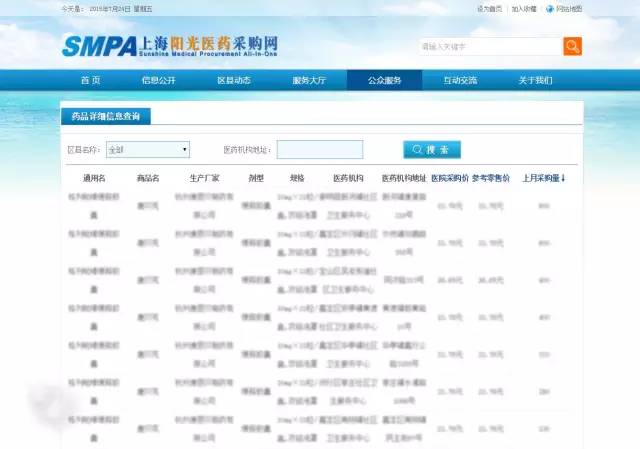Click the 加入收藏 link
The height and width of the screenshot is (449, 640).
click(x=523, y=9)
